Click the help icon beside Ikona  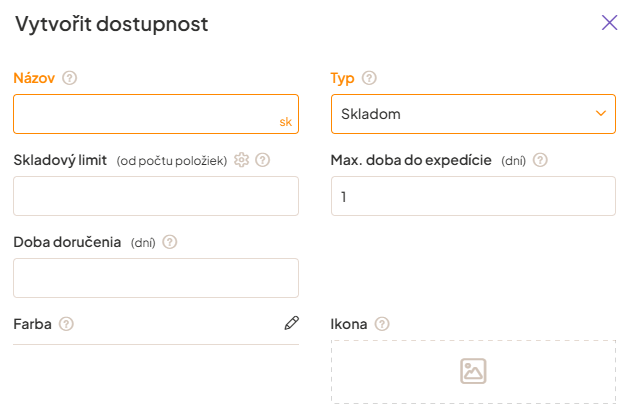pos(382,324)
